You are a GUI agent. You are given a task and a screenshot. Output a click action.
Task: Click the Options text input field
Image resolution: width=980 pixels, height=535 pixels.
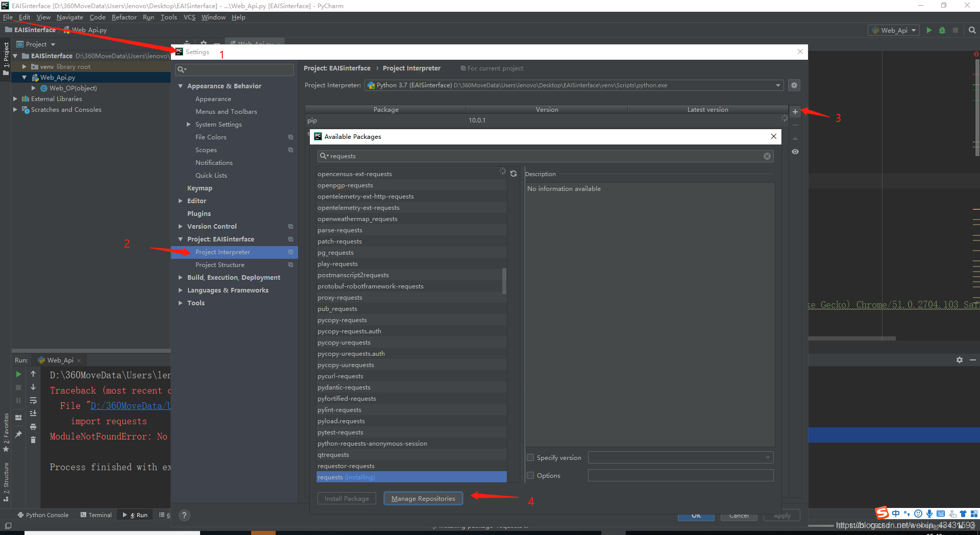(680, 476)
